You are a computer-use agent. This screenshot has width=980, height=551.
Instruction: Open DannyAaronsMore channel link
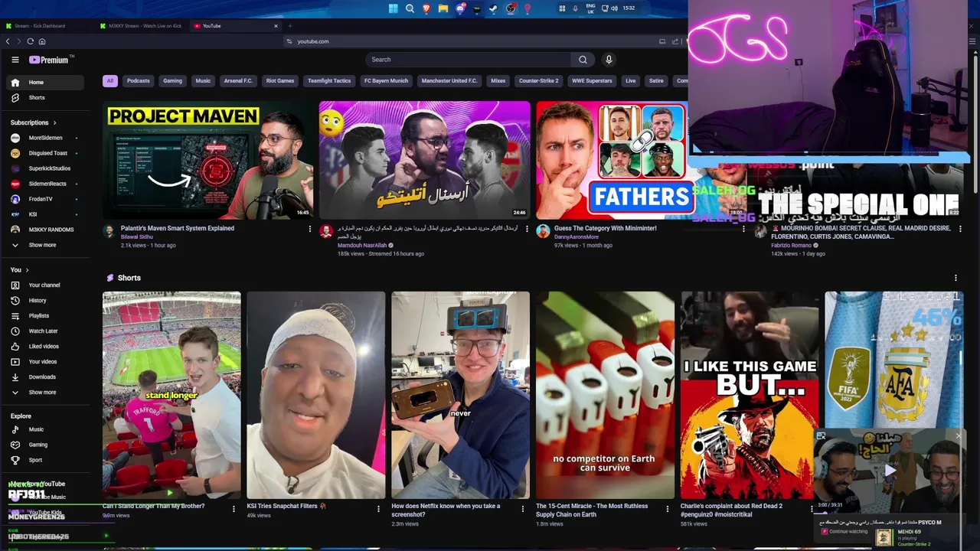pyautogui.click(x=577, y=237)
